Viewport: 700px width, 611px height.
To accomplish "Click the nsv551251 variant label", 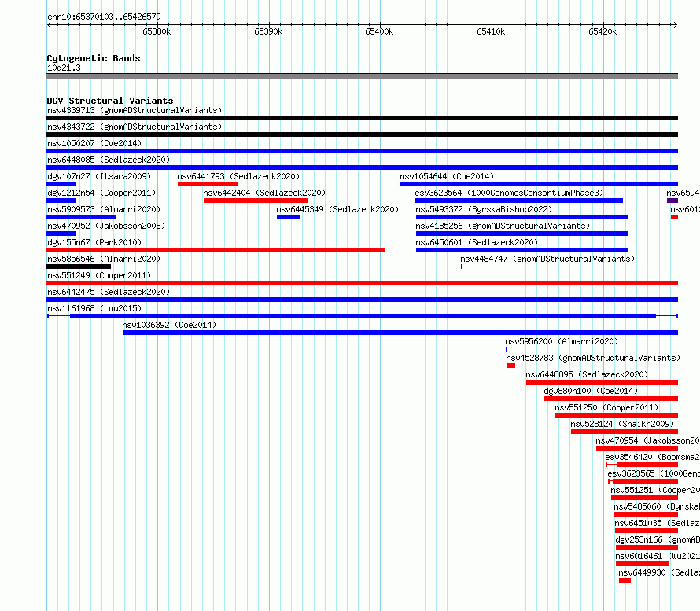I will [x=655, y=490].
